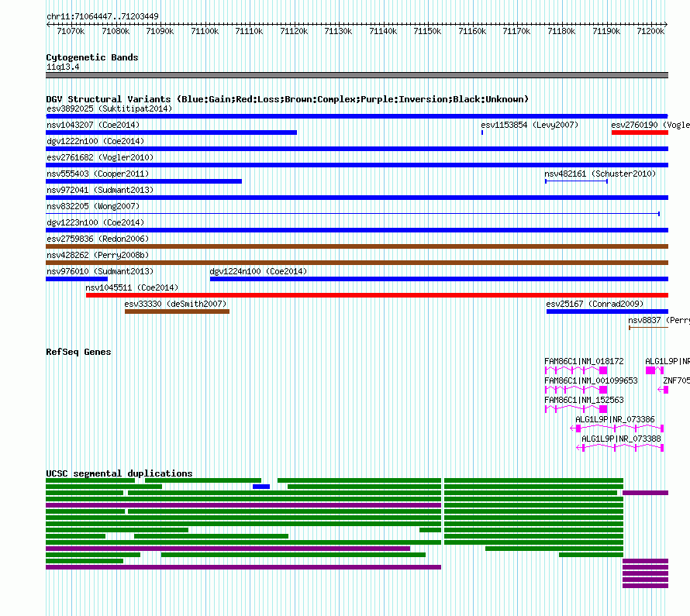This screenshot has height=616, width=690.
Task: Click the ALG1L9P|NR_073386 gene label
Action: tap(615, 419)
